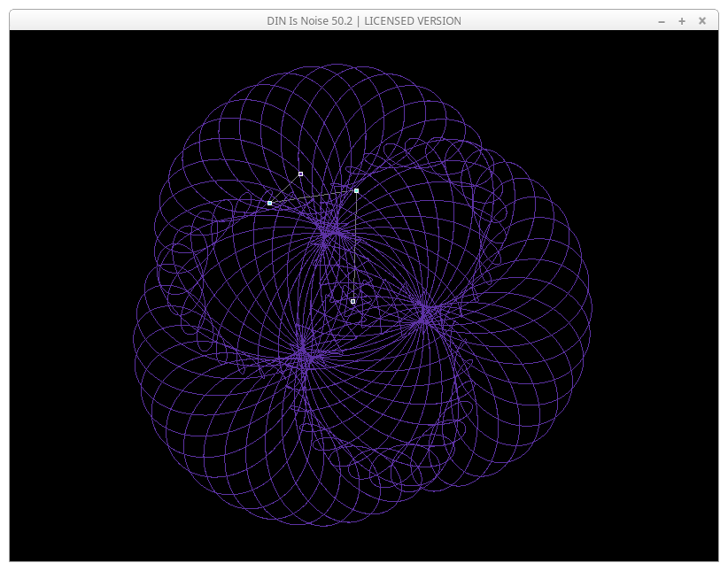Close the DIN Is Noise window
The image size is (728, 571).
702,21
